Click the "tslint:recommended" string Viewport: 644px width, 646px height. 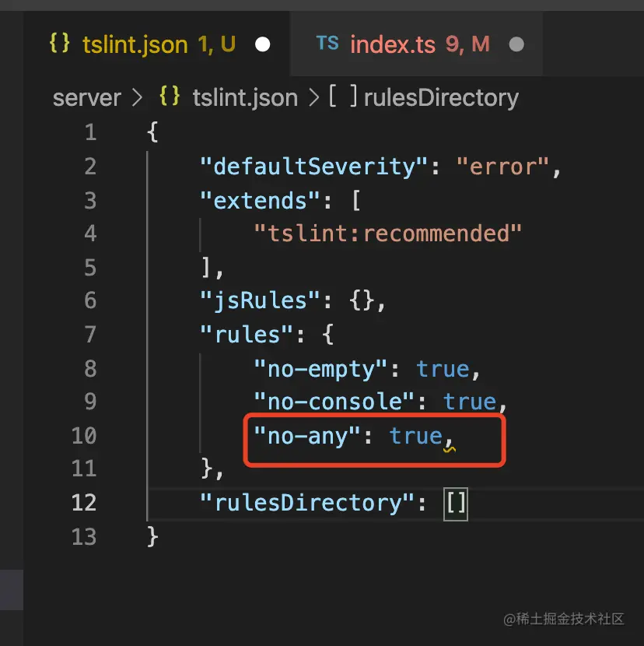(387, 233)
